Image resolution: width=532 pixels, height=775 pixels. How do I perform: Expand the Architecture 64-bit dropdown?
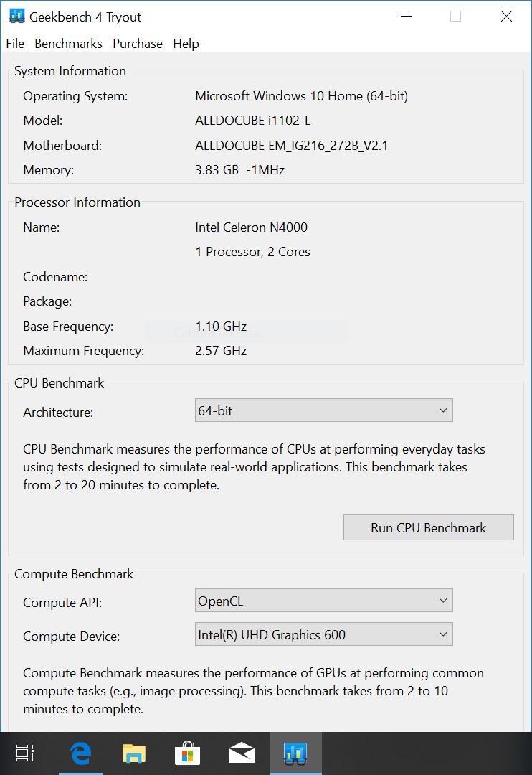tap(323, 410)
